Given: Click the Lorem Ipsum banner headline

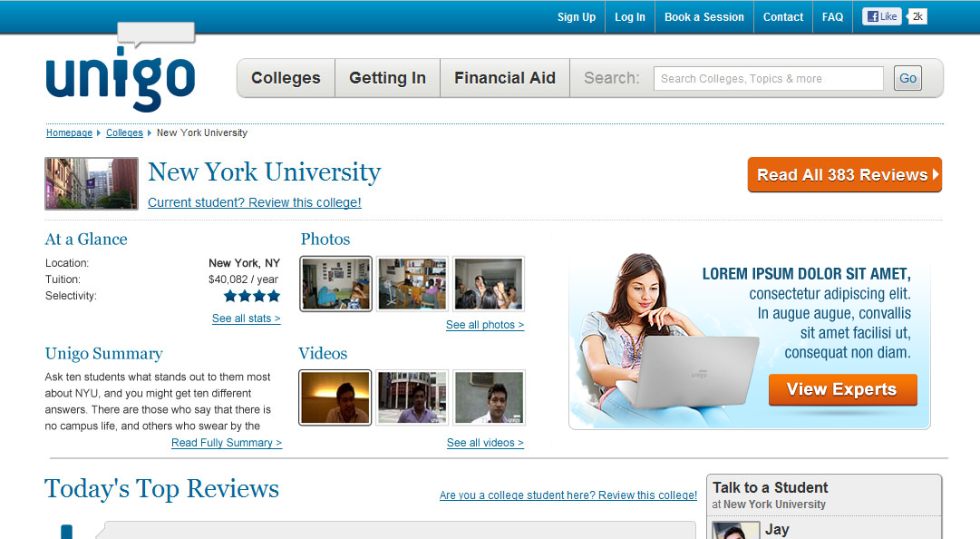Looking at the screenshot, I should coord(806,274).
